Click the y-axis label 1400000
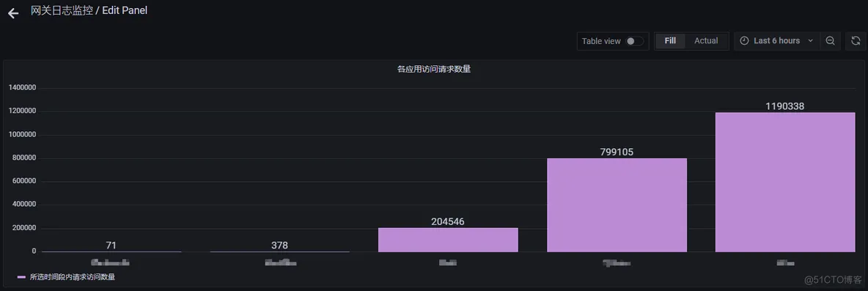The width and height of the screenshot is (868, 291). point(22,88)
